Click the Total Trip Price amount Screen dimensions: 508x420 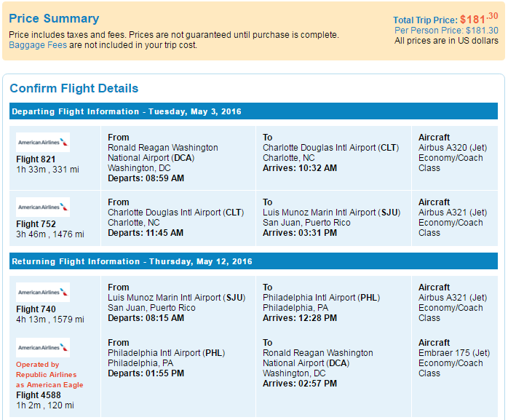(x=479, y=18)
